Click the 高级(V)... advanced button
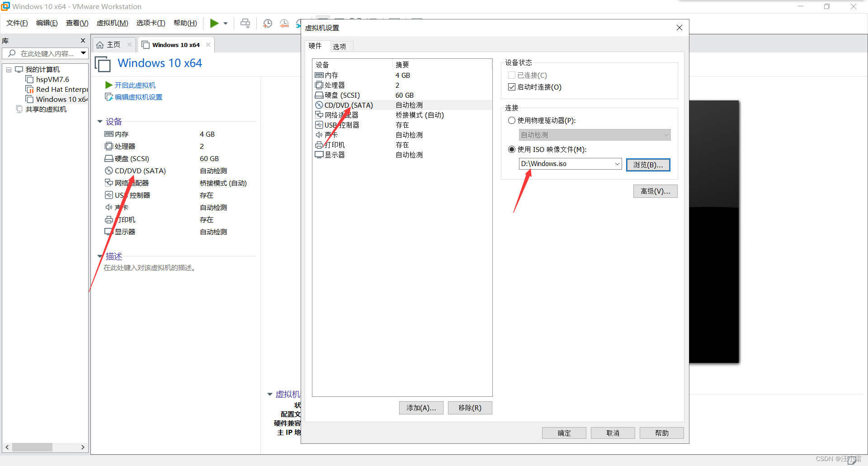This screenshot has height=466, width=868. tap(656, 191)
